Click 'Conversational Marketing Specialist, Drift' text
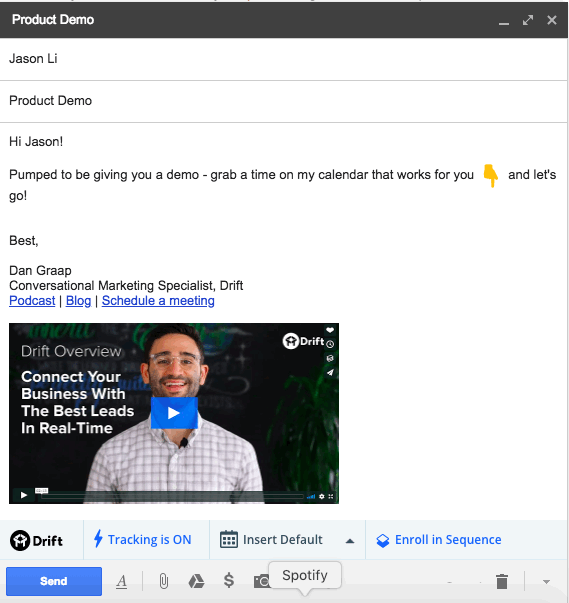The height and width of the screenshot is (603, 569). [126, 285]
